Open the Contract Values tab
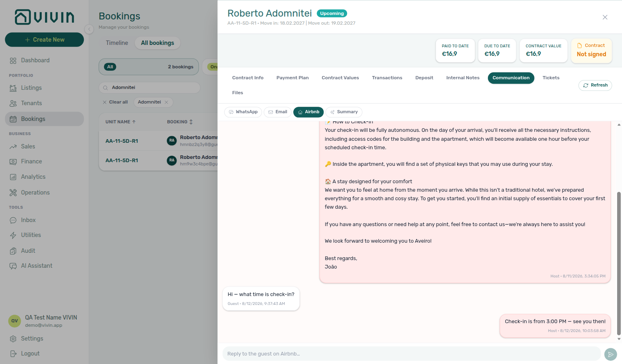Image resolution: width=622 pixels, height=364 pixels. 340,78
